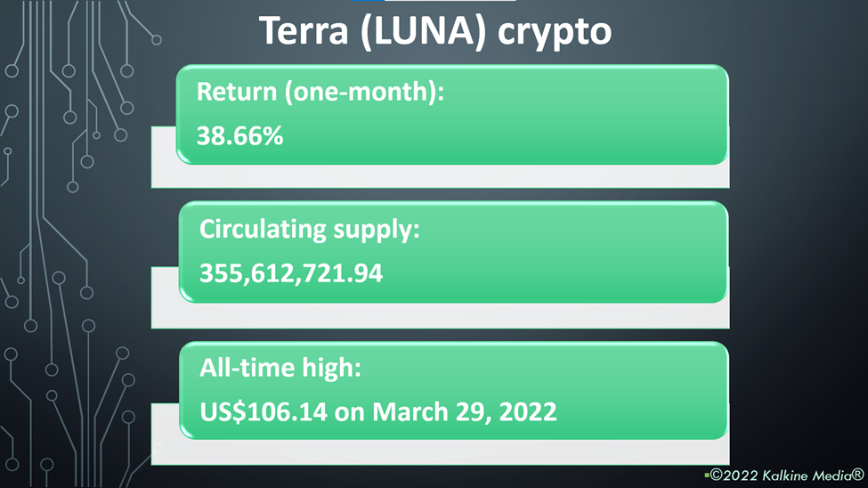
Task: Click the small green square before copyright
Action: point(706,476)
